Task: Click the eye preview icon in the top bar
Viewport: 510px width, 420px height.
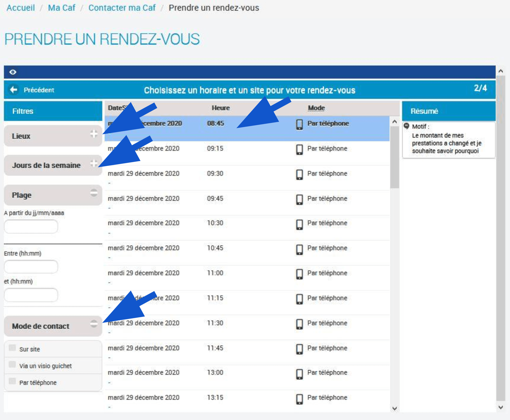Action: click(13, 72)
